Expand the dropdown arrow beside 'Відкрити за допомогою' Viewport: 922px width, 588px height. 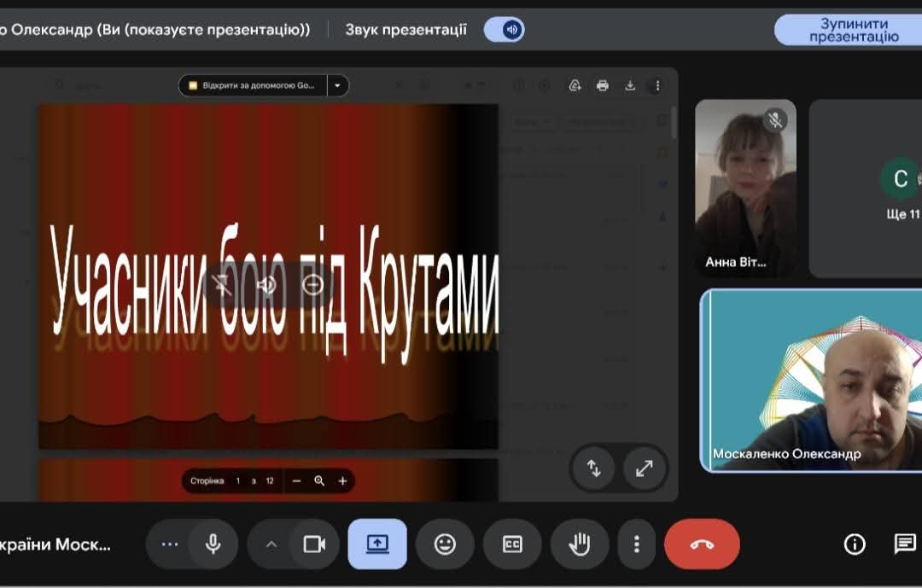coord(338,85)
